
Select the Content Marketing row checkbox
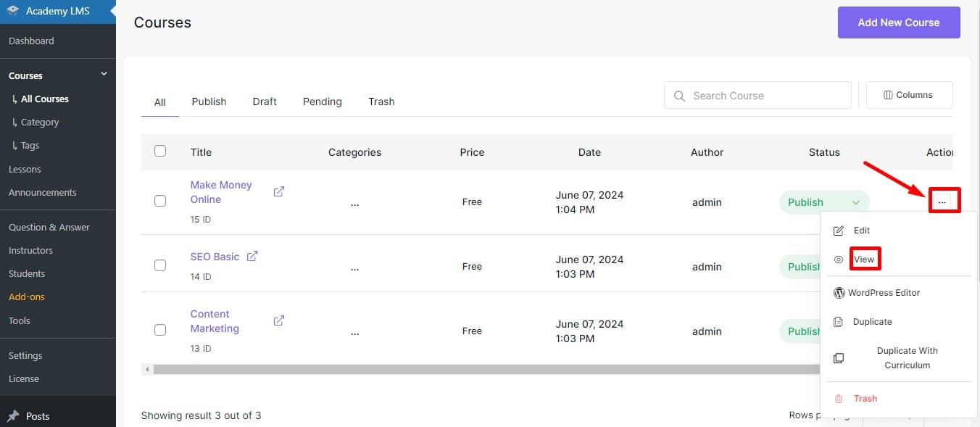(160, 330)
